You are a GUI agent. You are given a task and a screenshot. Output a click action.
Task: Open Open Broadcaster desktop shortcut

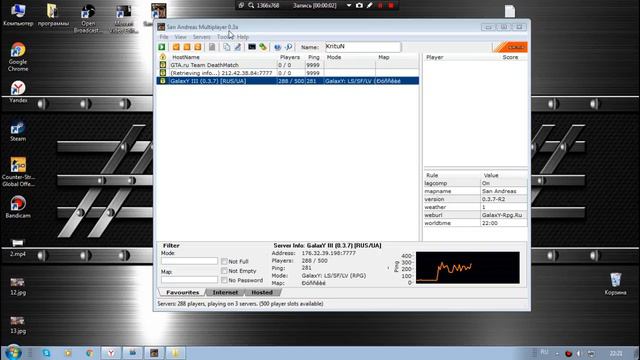(x=88, y=18)
